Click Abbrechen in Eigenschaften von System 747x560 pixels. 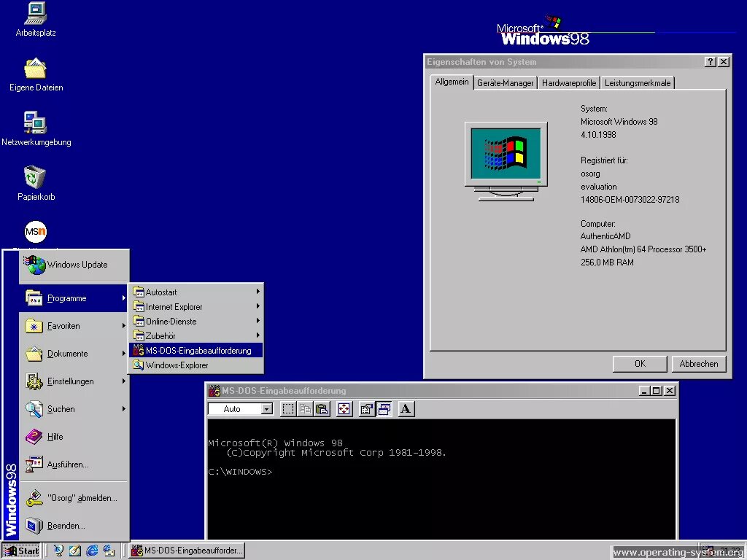tap(699, 364)
